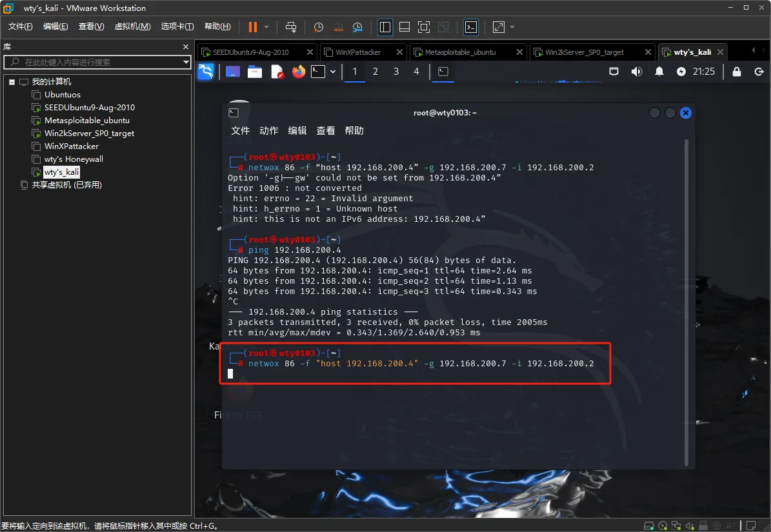Open the stretch display dropdown arrow
Screen dimensions: 771x532
(x=512, y=27)
